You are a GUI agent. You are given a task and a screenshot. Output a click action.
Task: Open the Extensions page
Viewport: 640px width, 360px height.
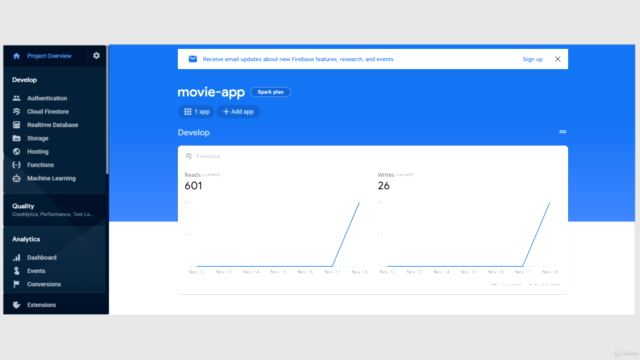[x=41, y=305]
